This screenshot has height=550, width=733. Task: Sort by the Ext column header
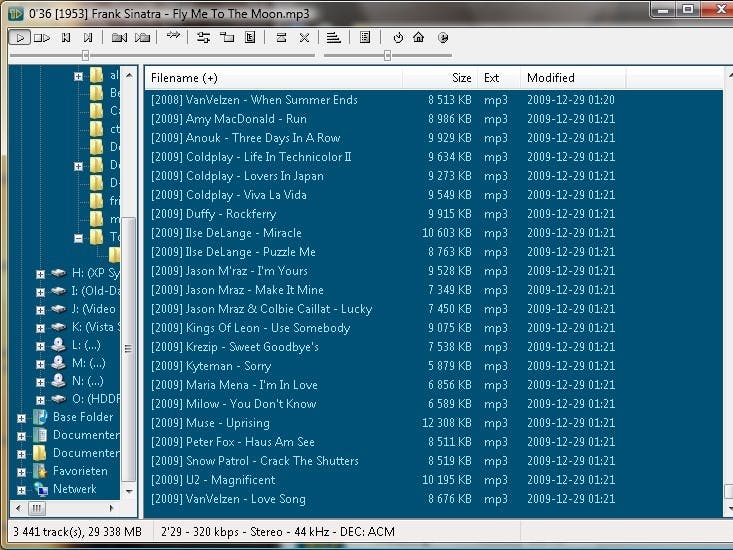499,78
